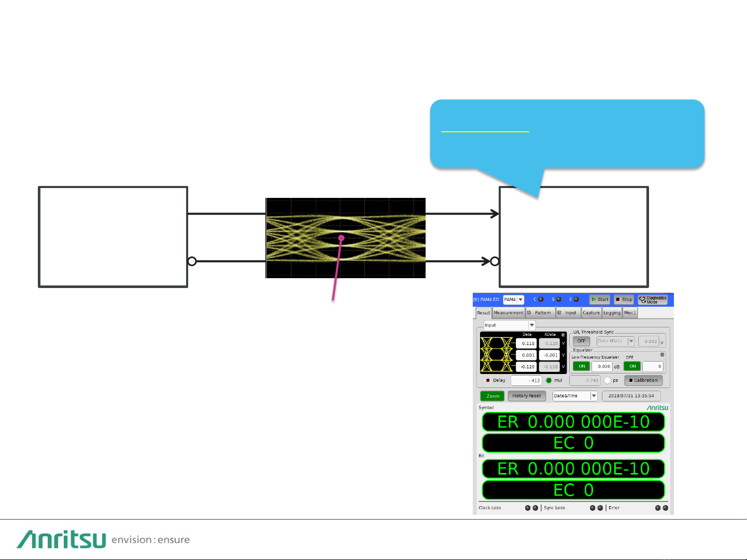The height and width of the screenshot is (560, 747).
Task: Click the Anritsu logo in footer
Action: (62, 539)
